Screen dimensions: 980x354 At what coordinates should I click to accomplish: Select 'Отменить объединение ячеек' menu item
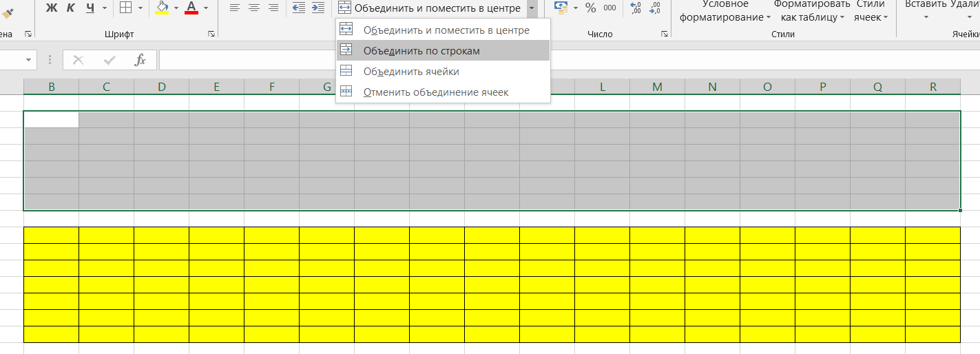[x=435, y=92]
